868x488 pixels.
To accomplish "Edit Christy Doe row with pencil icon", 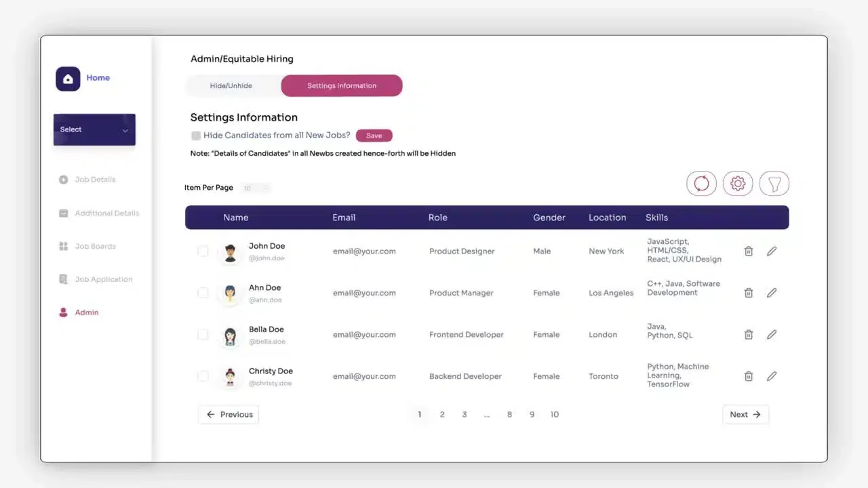I will [x=772, y=376].
